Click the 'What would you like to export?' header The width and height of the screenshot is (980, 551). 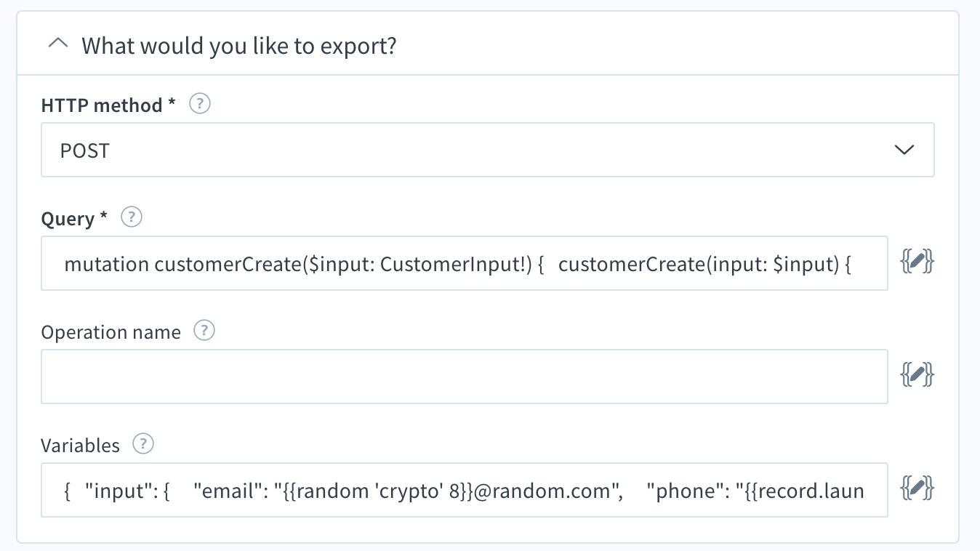[239, 46]
